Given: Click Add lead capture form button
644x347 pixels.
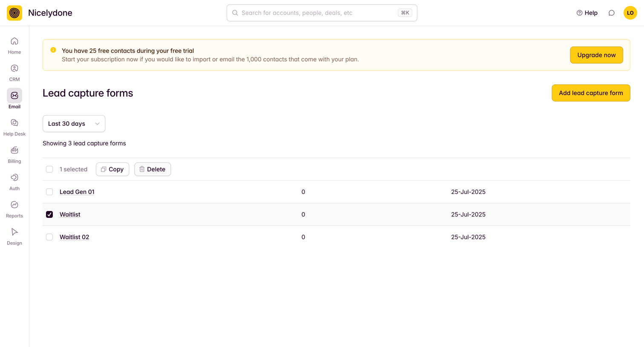Looking at the screenshot, I should click(x=591, y=93).
